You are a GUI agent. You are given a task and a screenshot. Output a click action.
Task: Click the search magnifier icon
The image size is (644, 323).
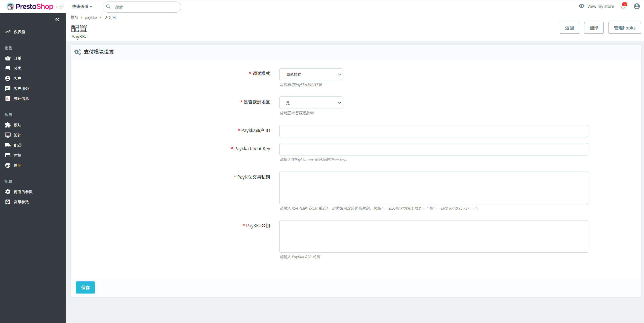108,7
